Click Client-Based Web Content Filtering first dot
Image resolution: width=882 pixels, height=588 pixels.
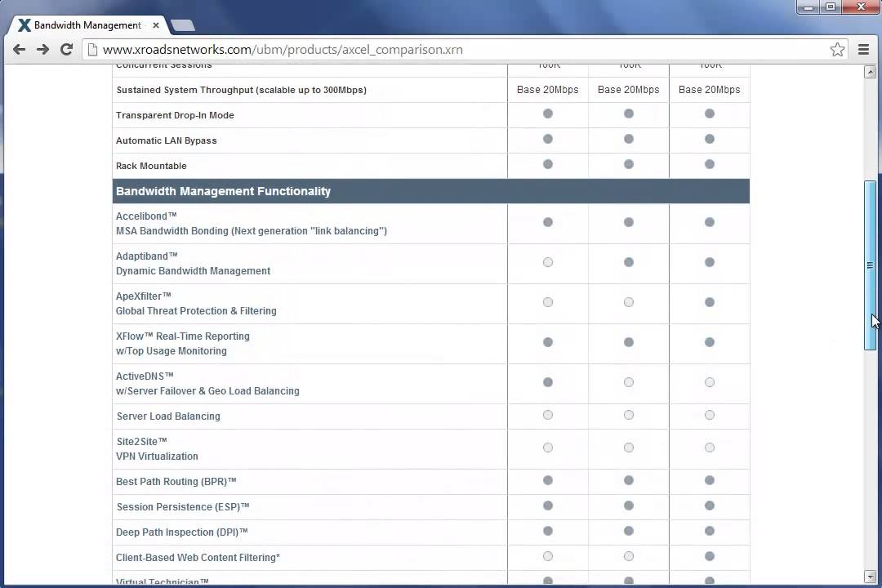tap(548, 556)
